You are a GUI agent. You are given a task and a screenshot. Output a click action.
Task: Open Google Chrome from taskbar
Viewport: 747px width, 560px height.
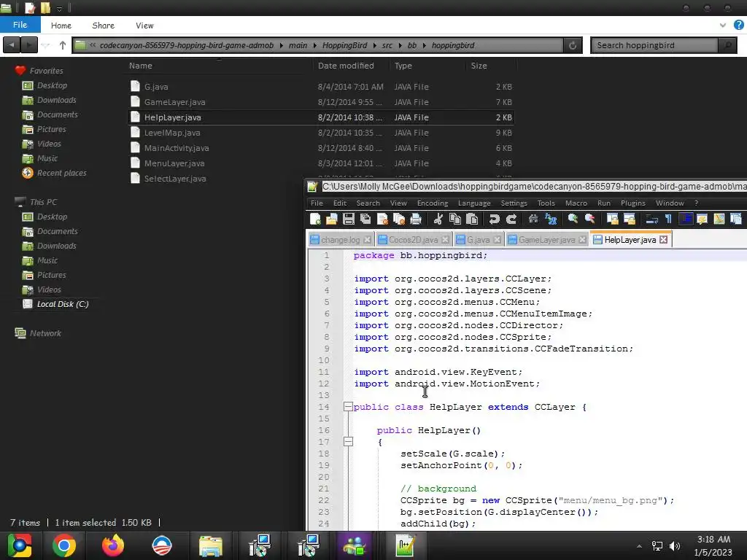pyautogui.click(x=64, y=545)
